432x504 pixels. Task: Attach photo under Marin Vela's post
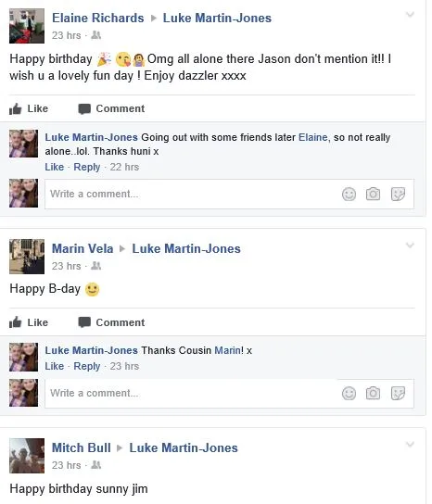coord(373,394)
